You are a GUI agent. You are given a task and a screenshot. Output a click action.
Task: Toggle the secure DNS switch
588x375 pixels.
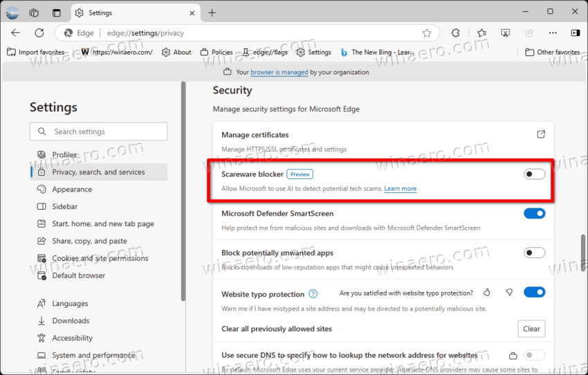pos(534,355)
